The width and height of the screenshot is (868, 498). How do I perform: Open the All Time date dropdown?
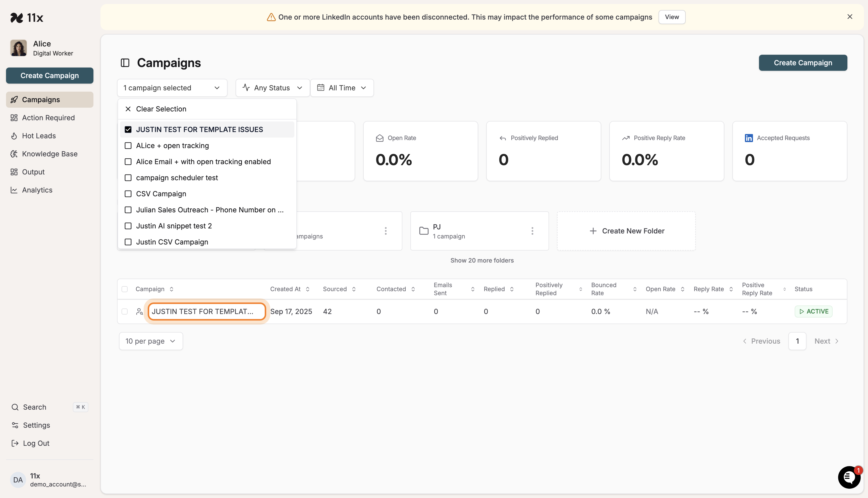[x=342, y=88]
